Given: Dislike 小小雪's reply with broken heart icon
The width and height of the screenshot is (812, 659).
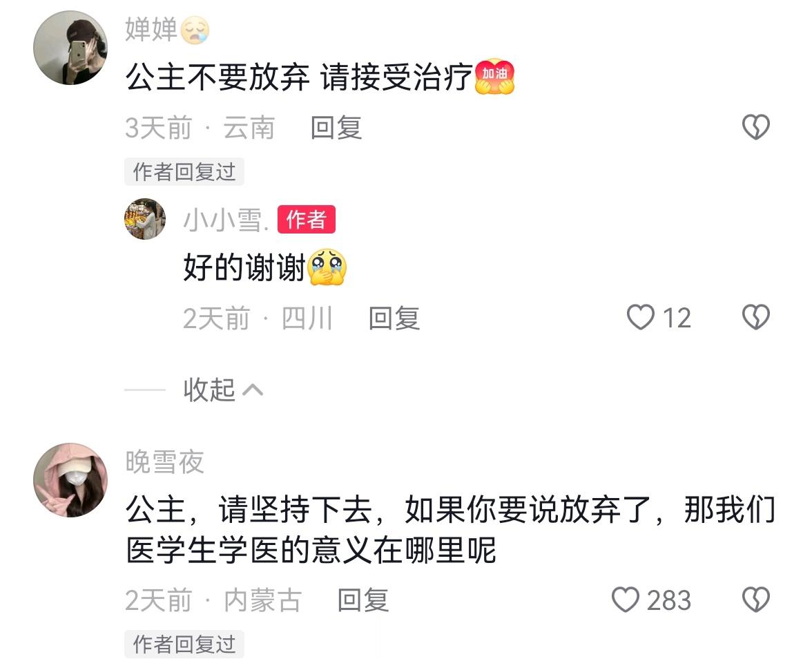Looking at the screenshot, I should [756, 317].
